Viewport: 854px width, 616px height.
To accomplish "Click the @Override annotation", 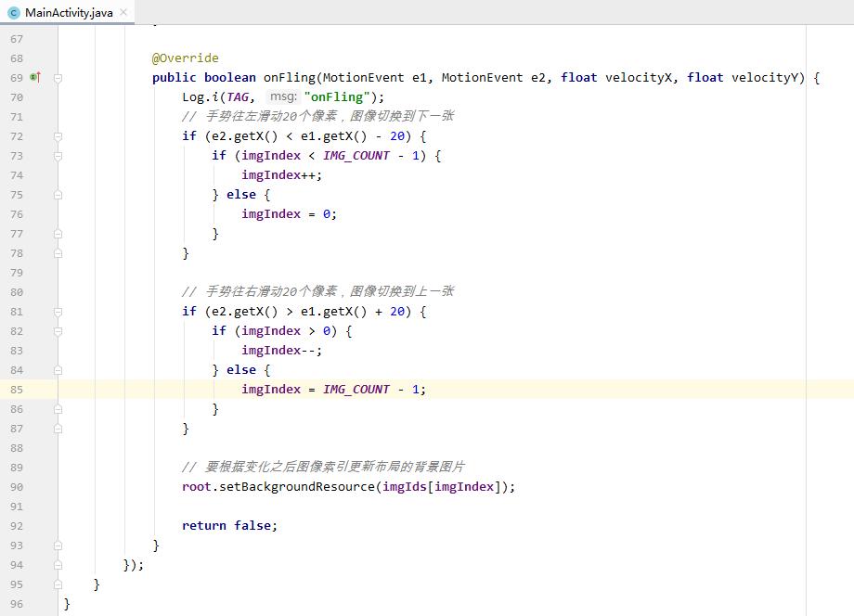I will (x=185, y=58).
